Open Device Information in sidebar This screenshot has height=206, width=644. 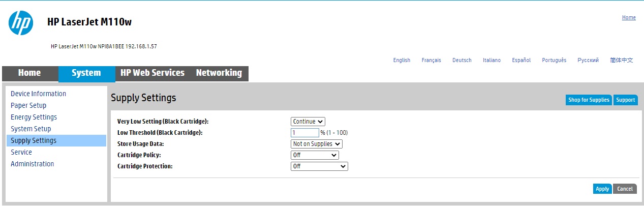[x=39, y=94]
